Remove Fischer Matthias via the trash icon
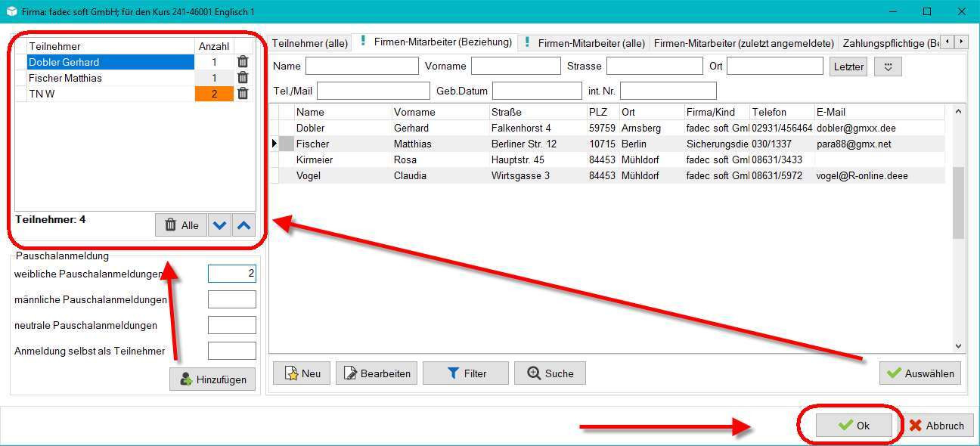The width and height of the screenshot is (980, 446). 243,78
